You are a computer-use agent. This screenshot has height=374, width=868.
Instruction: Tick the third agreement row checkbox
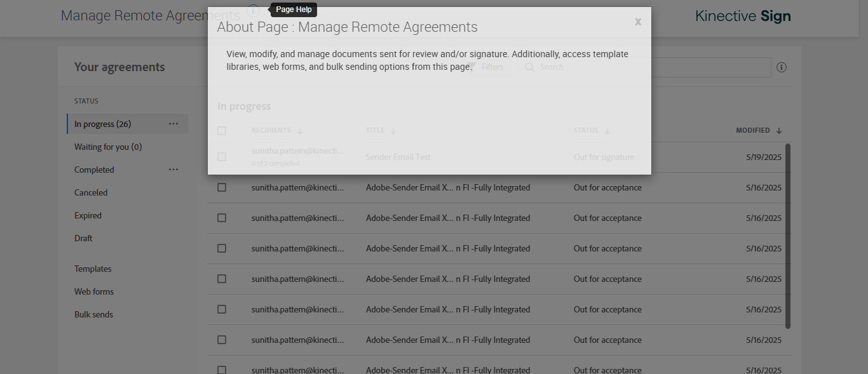point(222,218)
